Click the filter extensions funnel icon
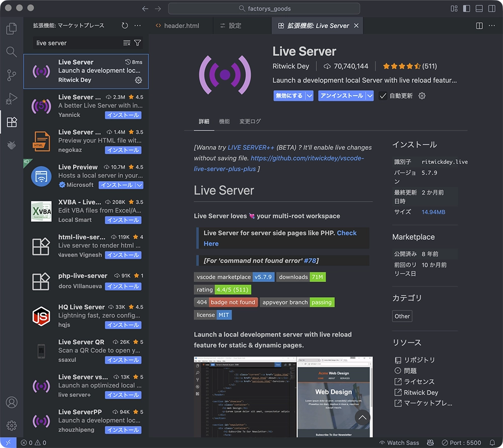The image size is (503, 448). pyautogui.click(x=137, y=43)
